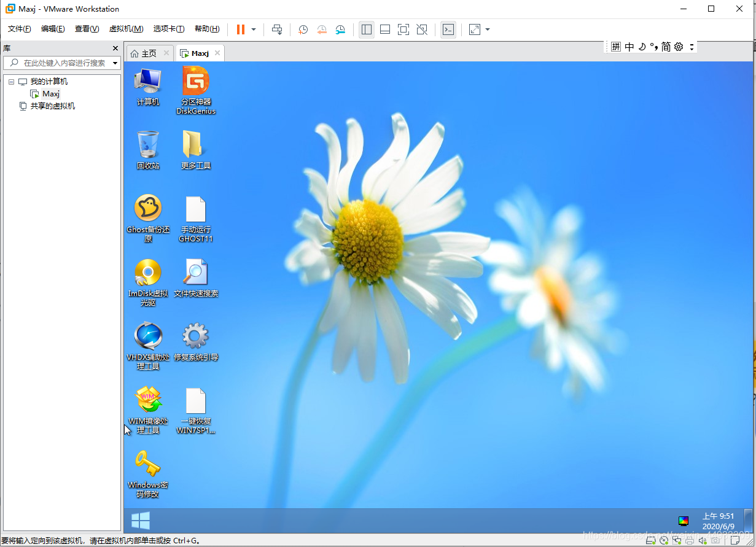Open the guest Windows Start button
Screen dimensions: 756x547
point(141,521)
